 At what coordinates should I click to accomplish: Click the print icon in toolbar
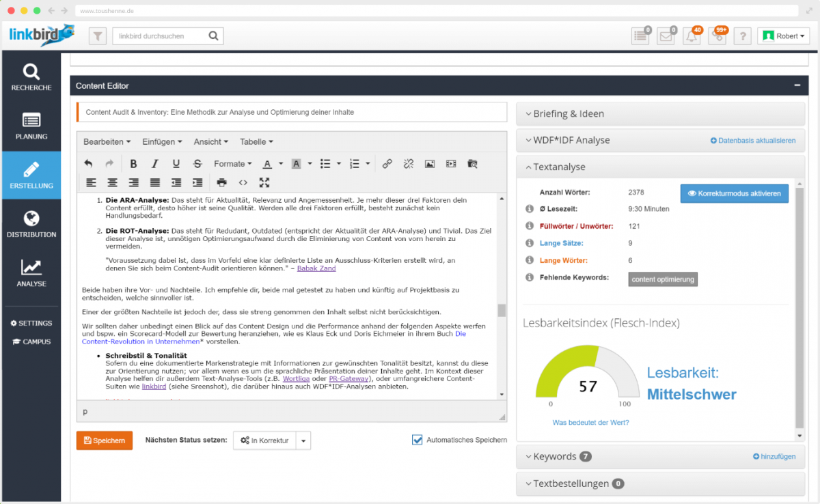[x=221, y=182]
